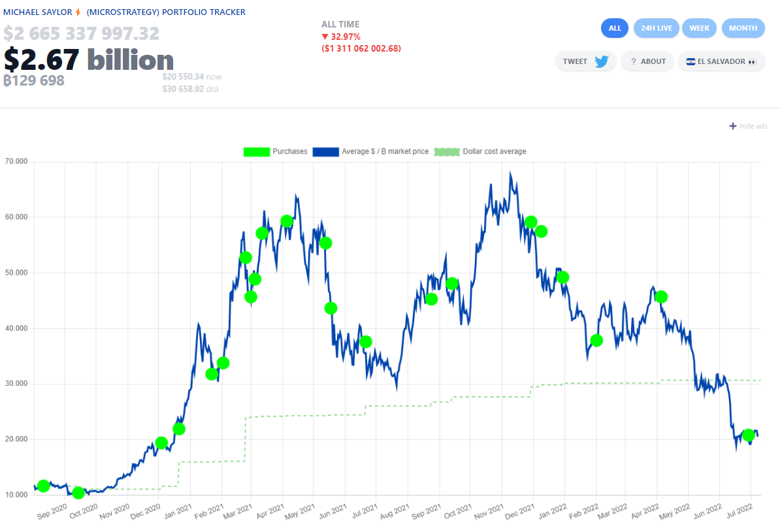Toggle the Average $ / B market price label
782x532 pixels.
click(385, 151)
